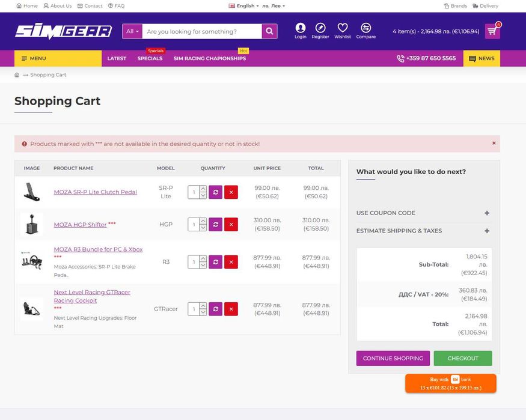Open the FAQ link
This screenshot has height=420, width=526.
point(116,5)
